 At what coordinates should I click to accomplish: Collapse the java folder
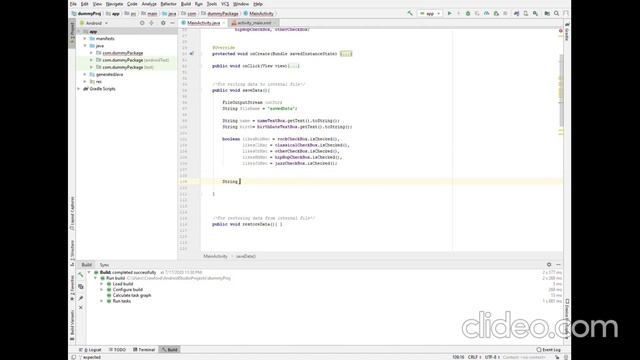[85, 46]
